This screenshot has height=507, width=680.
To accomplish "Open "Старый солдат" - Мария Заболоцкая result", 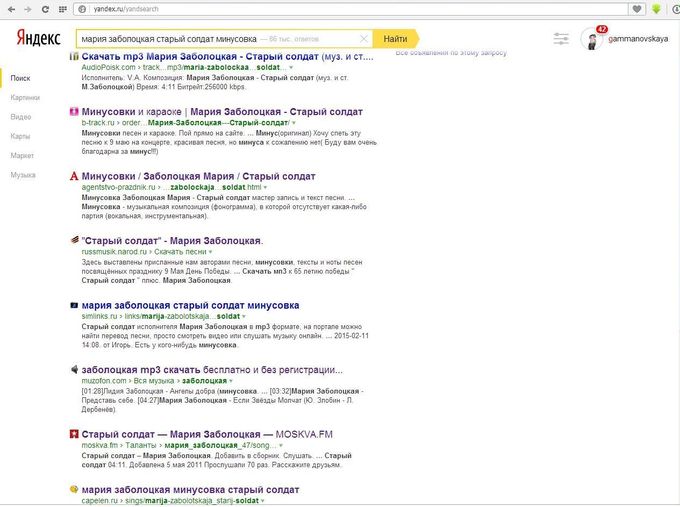I will coord(172,241).
